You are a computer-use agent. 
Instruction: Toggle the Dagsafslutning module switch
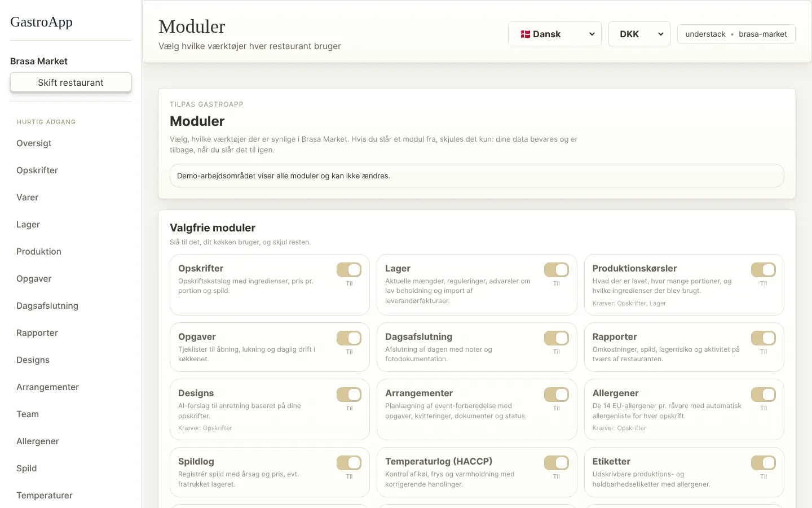[557, 338]
